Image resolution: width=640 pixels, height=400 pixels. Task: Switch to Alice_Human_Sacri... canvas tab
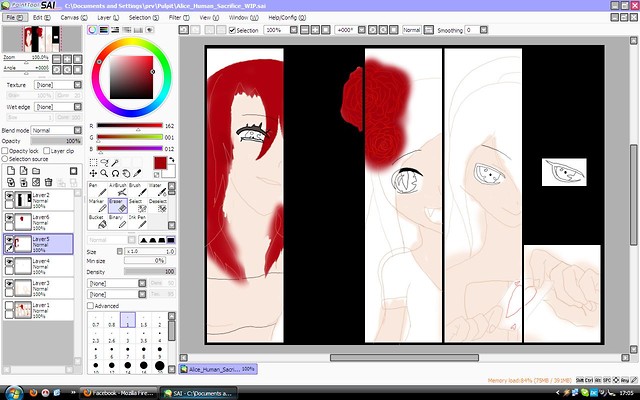(218, 369)
